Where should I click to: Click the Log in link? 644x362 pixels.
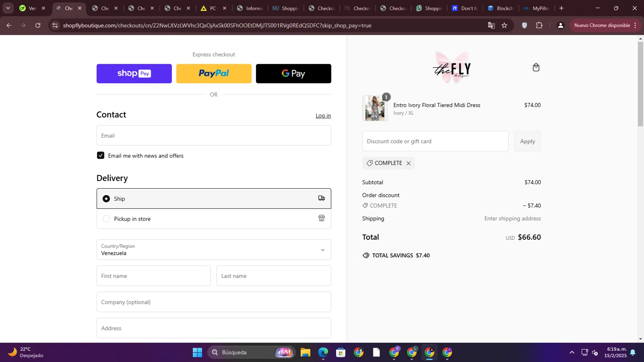coord(323,116)
